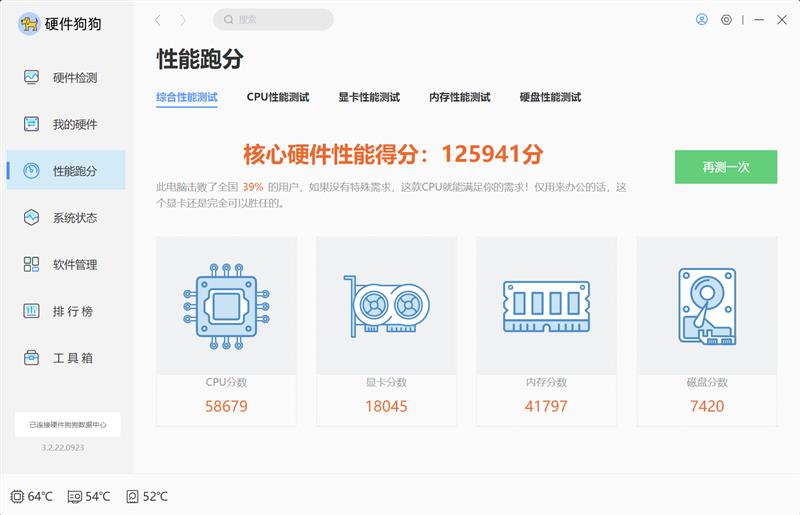Click the graphics card illustration
The height and width of the screenshot is (515, 800).
tap(386, 306)
